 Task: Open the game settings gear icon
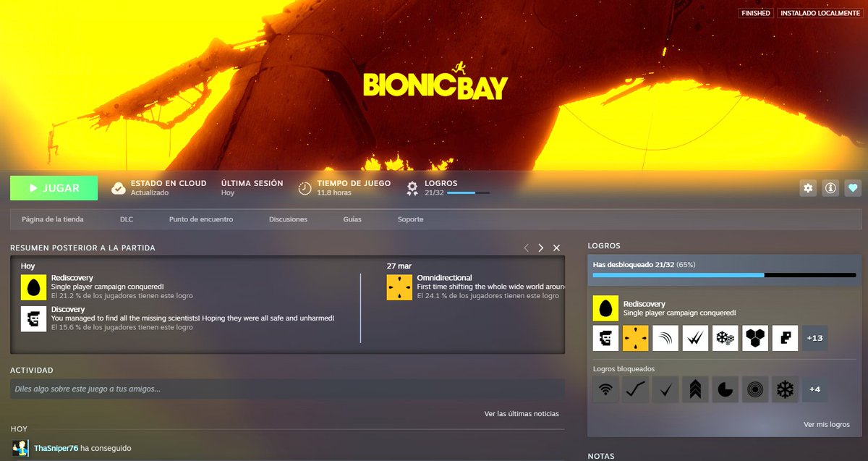point(808,188)
